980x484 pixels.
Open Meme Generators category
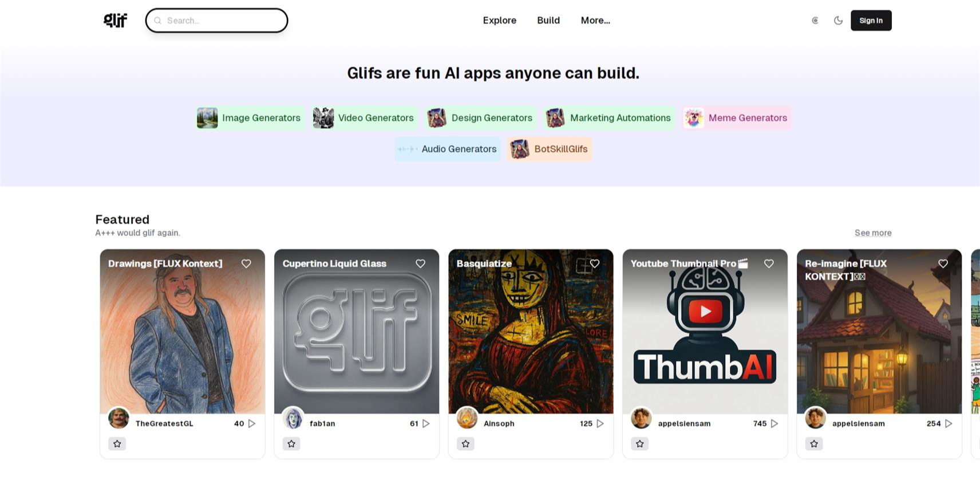point(736,118)
